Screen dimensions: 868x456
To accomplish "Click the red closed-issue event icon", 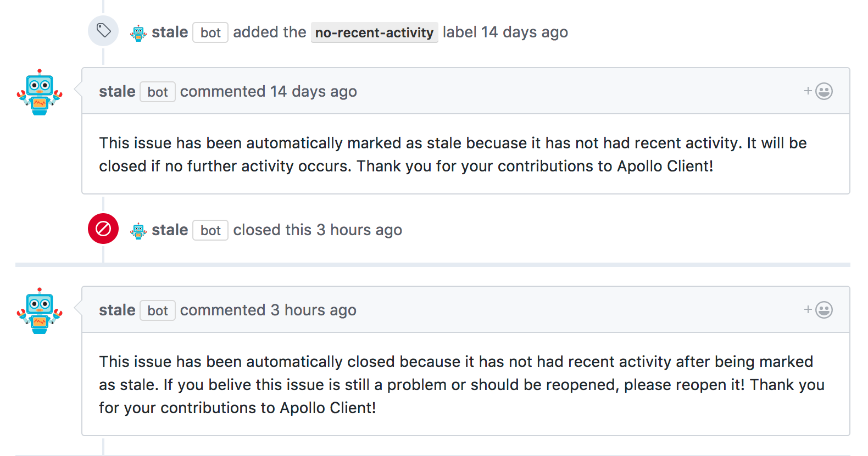I will [103, 229].
